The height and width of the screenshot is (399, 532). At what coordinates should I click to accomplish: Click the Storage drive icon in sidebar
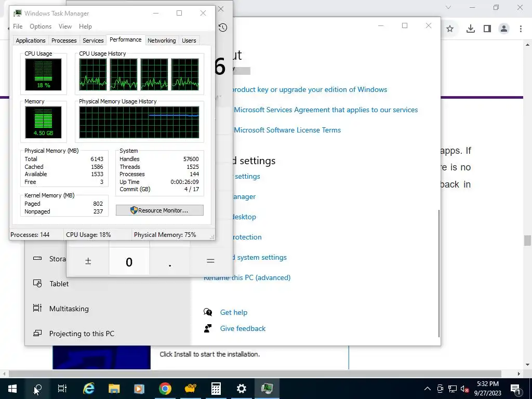click(x=37, y=259)
